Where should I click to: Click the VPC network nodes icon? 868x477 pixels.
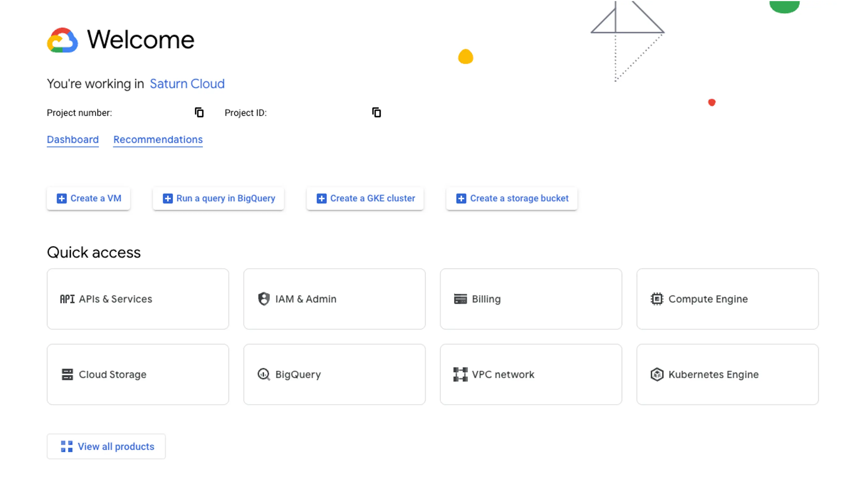pyautogui.click(x=460, y=374)
